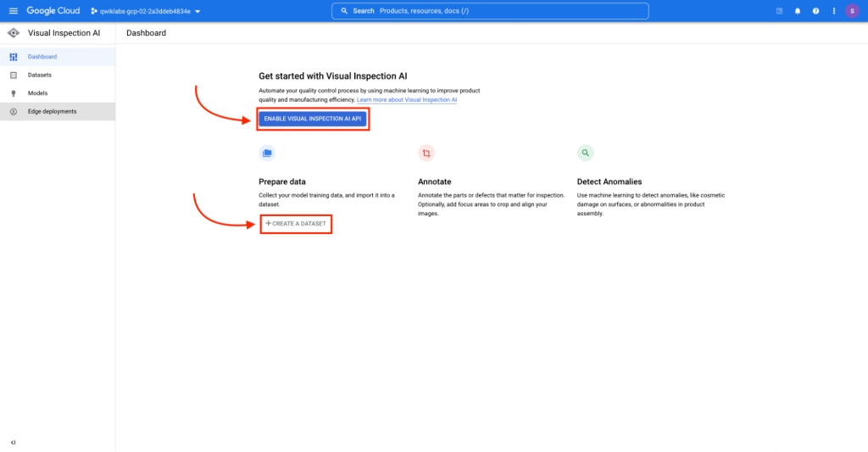Screen dimensions: 868x452
Task: Open the main navigation hamburger menu
Action: click(14, 11)
